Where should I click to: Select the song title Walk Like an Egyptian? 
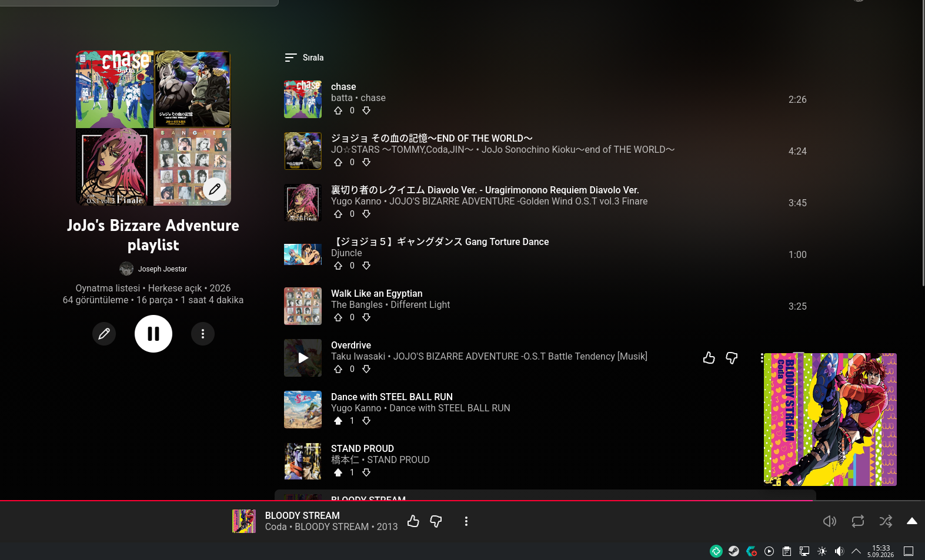click(x=377, y=294)
